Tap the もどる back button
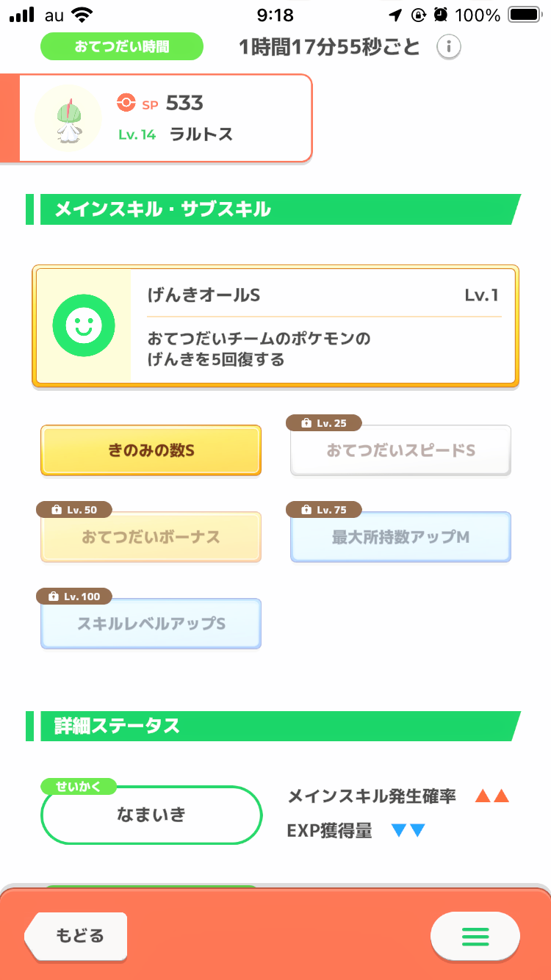 coord(76,936)
